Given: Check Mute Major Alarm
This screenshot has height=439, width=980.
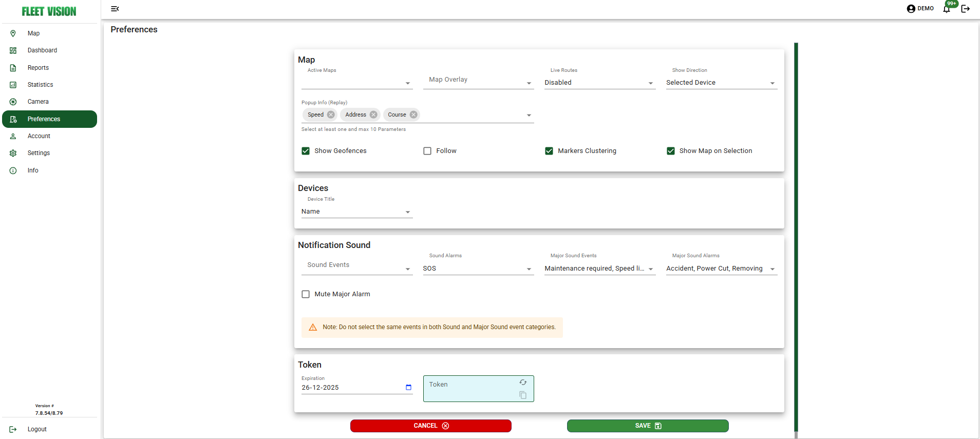Looking at the screenshot, I should [x=306, y=294].
